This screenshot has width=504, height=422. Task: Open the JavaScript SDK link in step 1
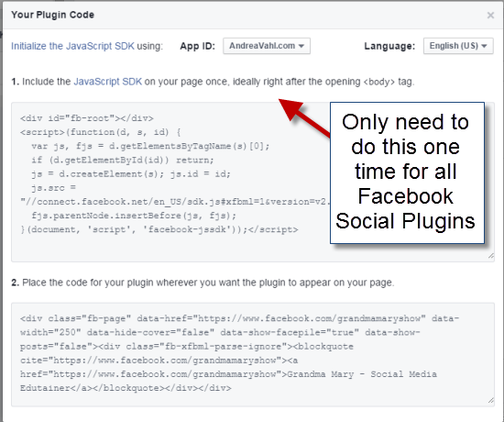click(x=108, y=82)
